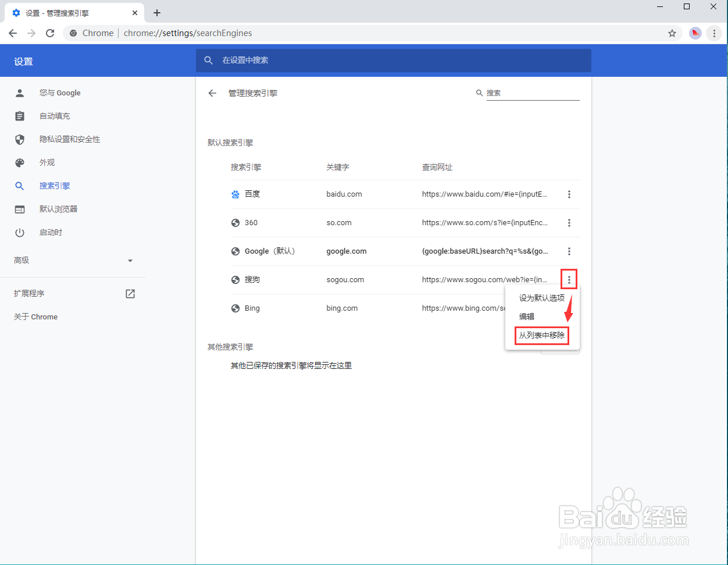The width and height of the screenshot is (728, 565).
Task: Open more actions for Google search engine
Action: pos(569,251)
